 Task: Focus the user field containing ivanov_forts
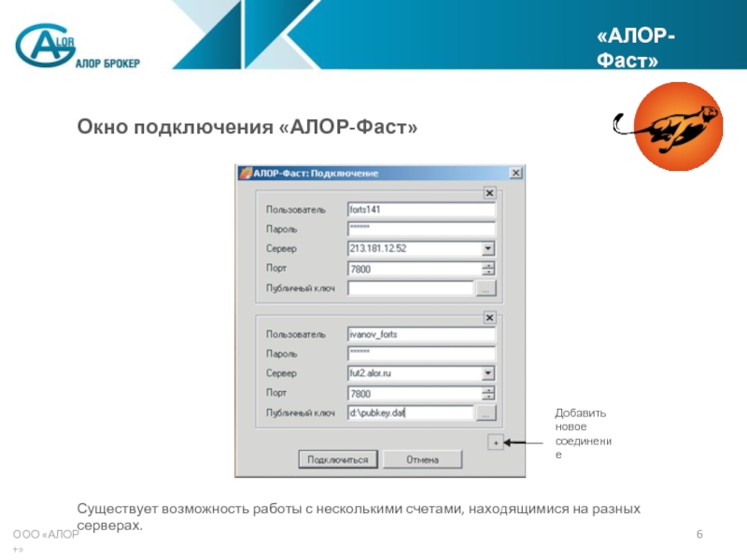421,334
